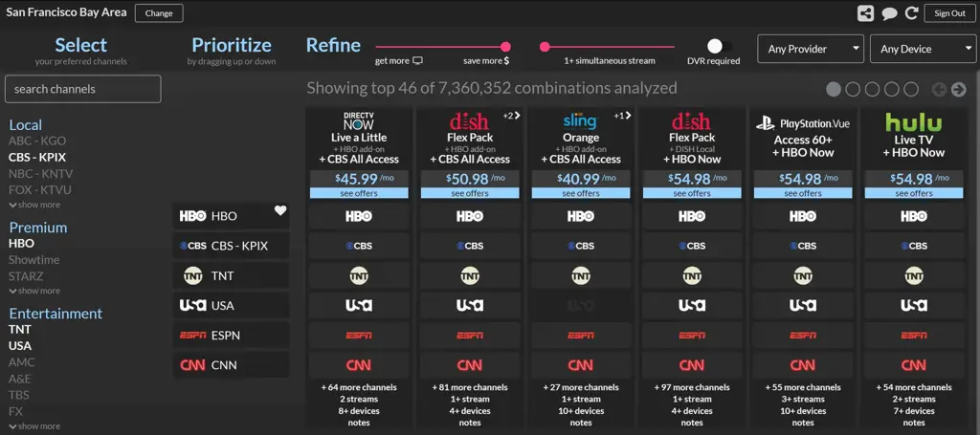
Task: Click ESPN logo in prioritize list
Action: pyautogui.click(x=192, y=336)
